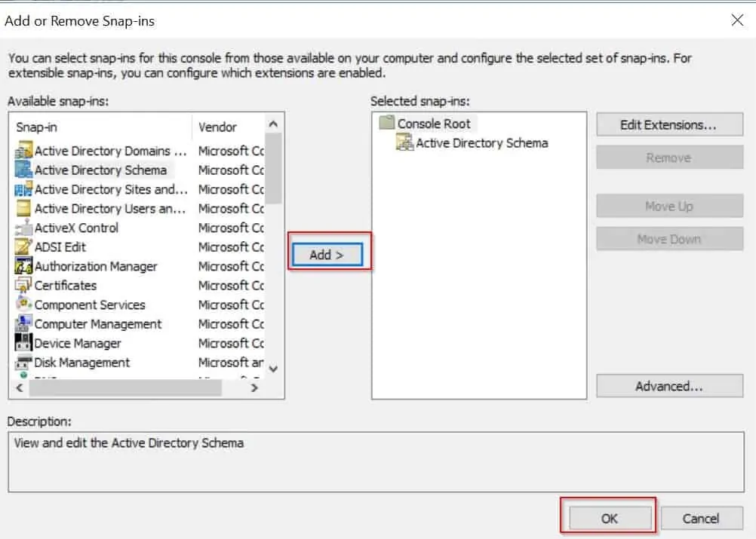Click the vertical scrollbar thumb of snap-in list

(273, 168)
